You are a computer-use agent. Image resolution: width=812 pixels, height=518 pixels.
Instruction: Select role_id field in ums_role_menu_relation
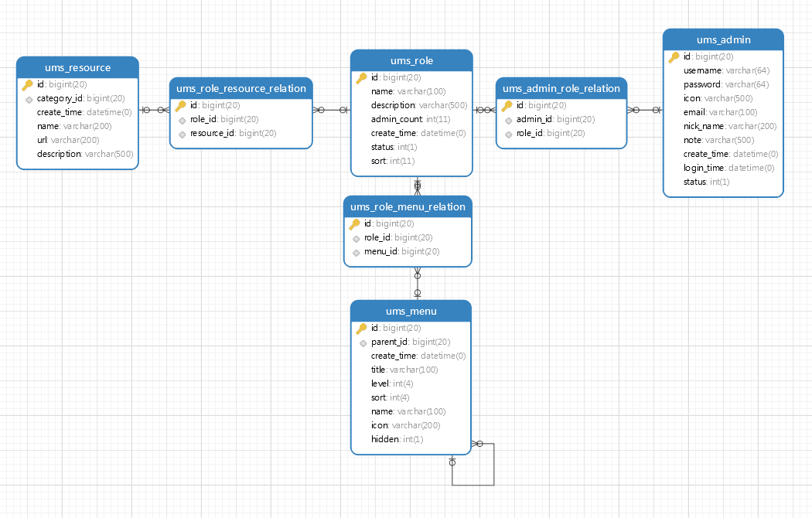coord(398,237)
